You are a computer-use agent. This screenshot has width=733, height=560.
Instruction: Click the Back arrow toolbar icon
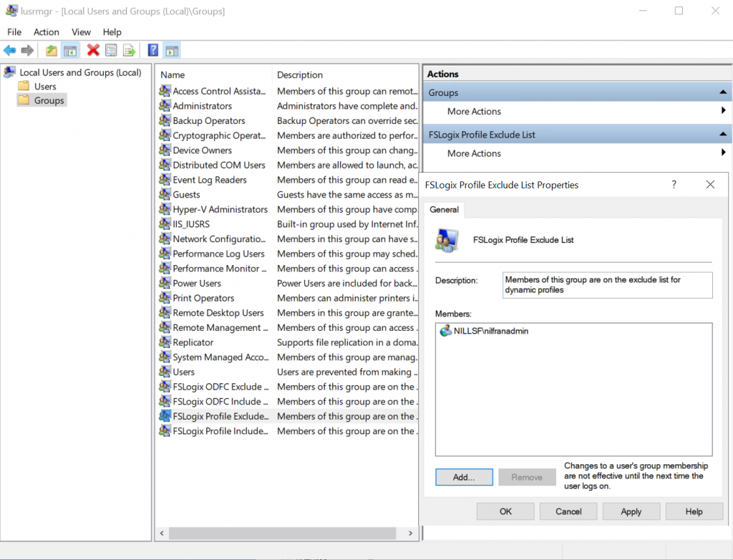(x=10, y=50)
